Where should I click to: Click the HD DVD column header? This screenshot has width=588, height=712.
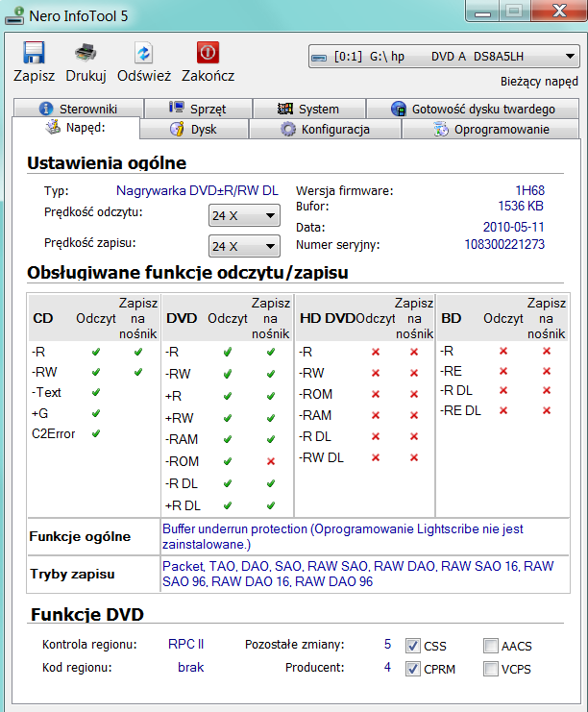click(328, 318)
